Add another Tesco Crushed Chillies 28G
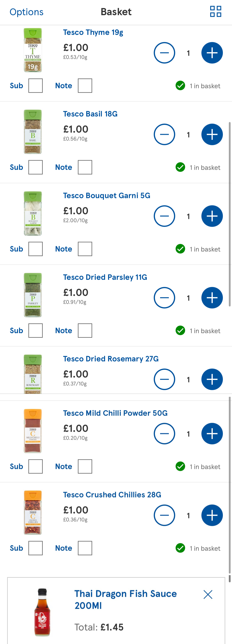This screenshot has width=232, height=644. click(212, 515)
